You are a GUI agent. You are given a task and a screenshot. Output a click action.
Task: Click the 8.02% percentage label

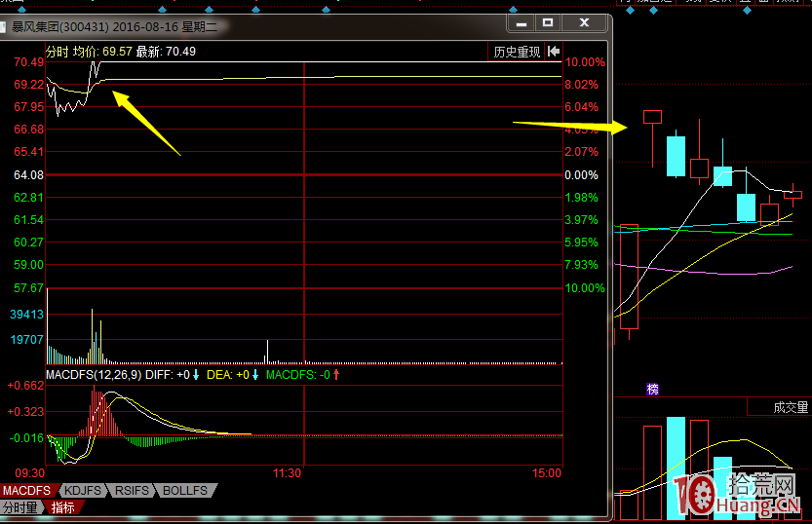[581, 85]
